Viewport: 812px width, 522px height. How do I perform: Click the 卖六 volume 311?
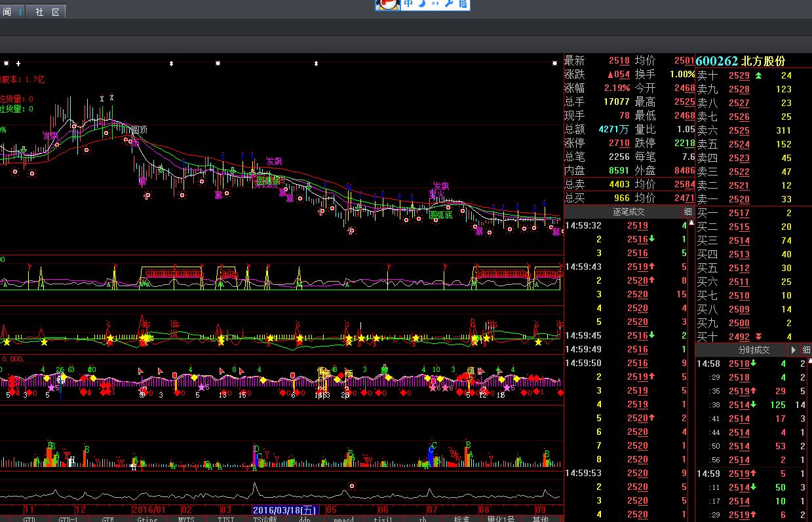(x=783, y=130)
